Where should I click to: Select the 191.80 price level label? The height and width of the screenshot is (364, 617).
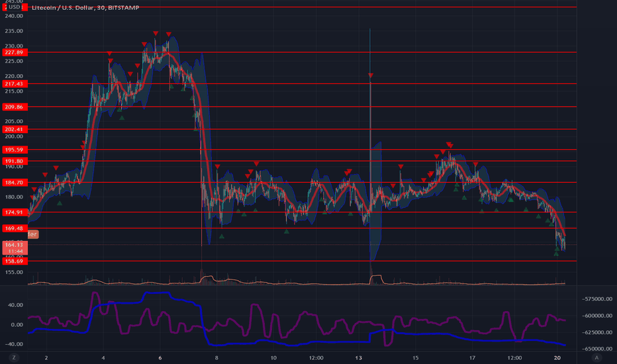(x=14, y=161)
